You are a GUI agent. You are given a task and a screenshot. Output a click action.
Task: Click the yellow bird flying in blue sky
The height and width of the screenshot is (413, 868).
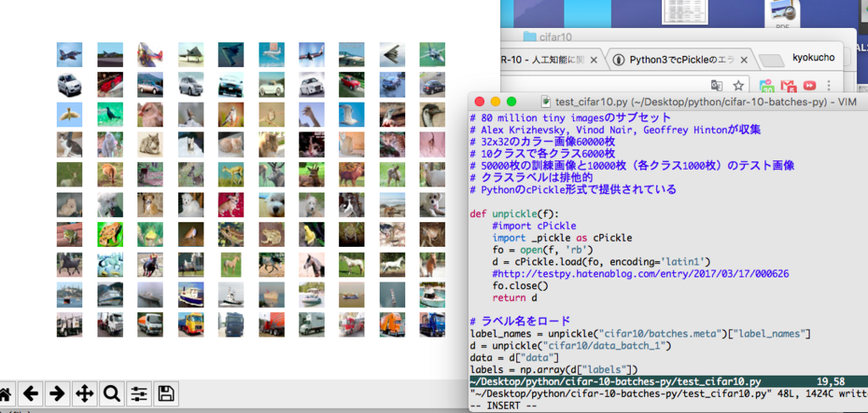(70, 114)
